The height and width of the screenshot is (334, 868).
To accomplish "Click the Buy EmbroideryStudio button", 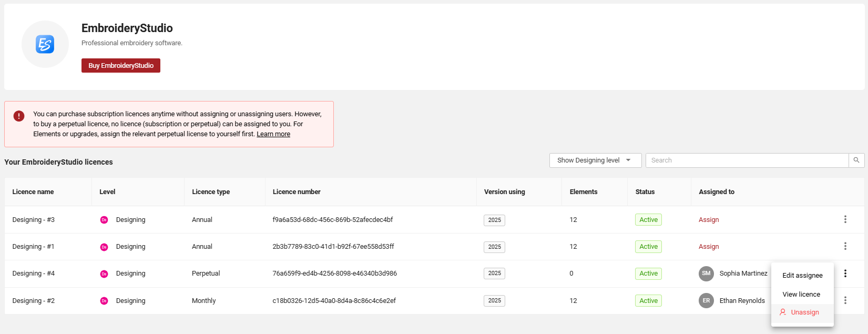I will tap(121, 66).
